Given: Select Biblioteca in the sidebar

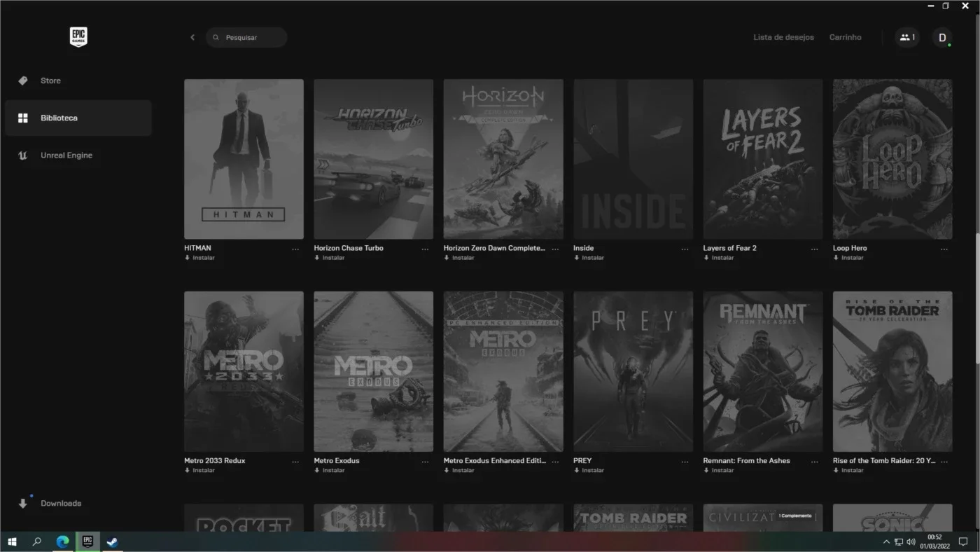Looking at the screenshot, I should [x=78, y=118].
